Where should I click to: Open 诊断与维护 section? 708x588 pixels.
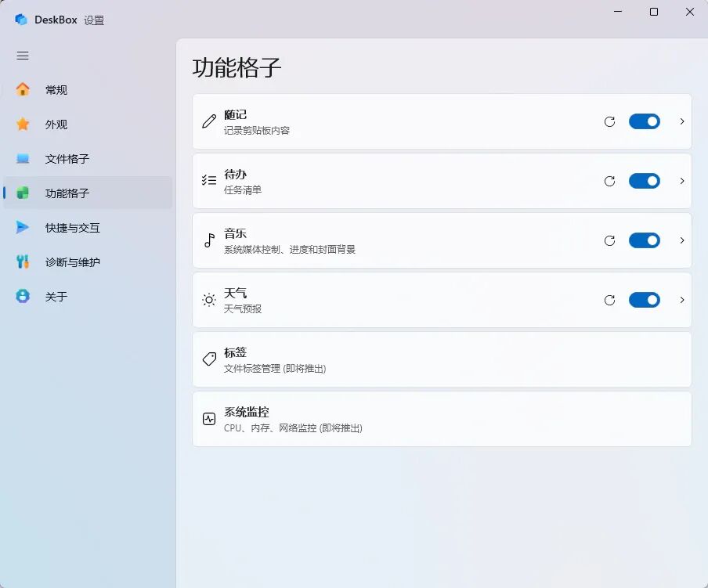[x=88, y=262]
